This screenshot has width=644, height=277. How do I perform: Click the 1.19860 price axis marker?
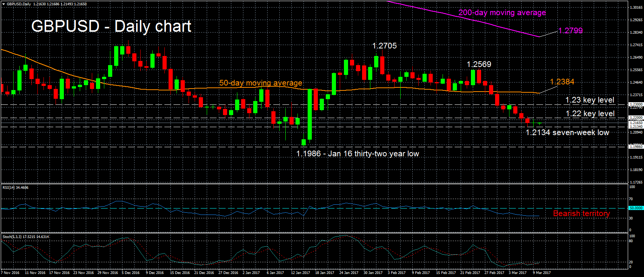(x=636, y=146)
